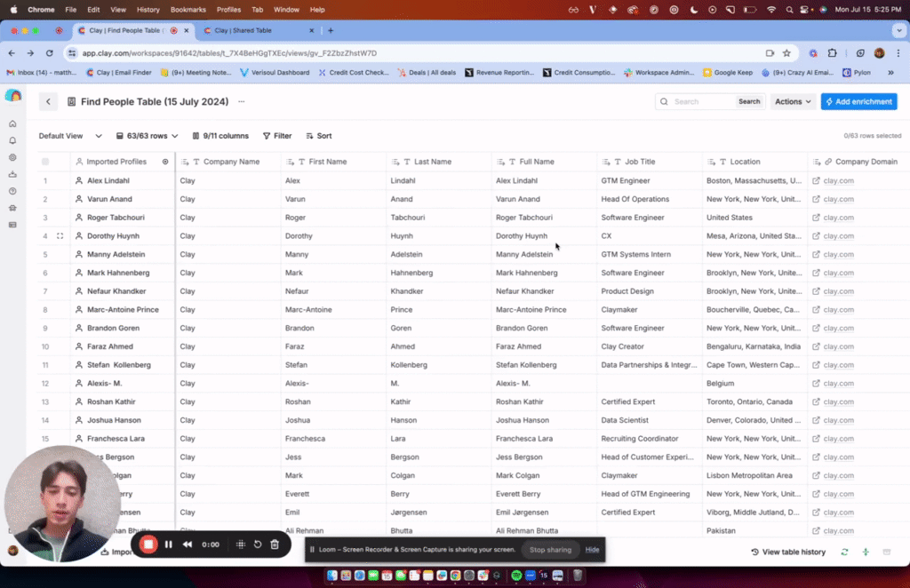This screenshot has height=588, width=910.
Task: Open the three-dot menu next to table title
Action: (241, 102)
